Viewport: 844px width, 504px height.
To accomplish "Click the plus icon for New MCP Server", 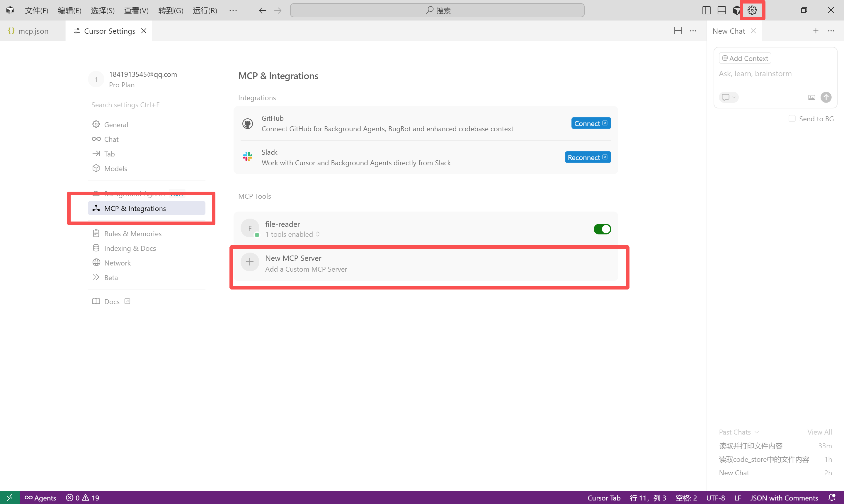I will click(x=250, y=262).
